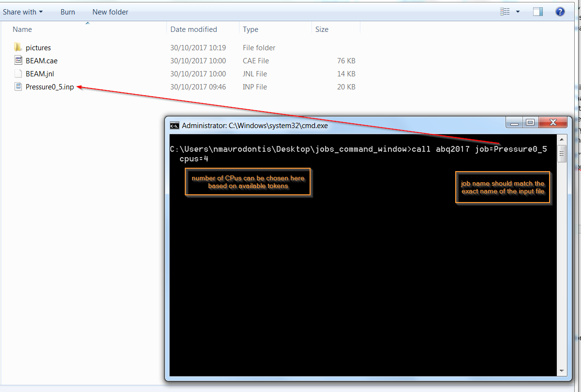Select the Burn menu item

[67, 12]
